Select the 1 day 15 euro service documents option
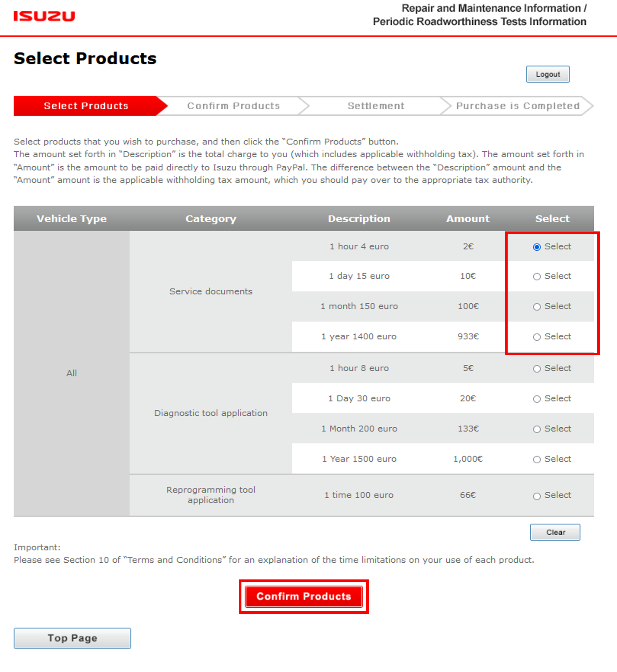This screenshot has height=672, width=617. [536, 276]
